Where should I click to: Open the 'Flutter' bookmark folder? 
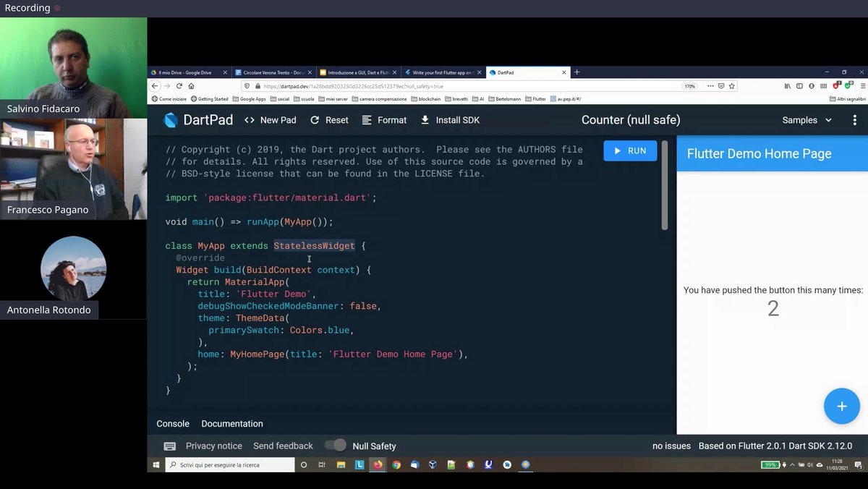pos(535,99)
